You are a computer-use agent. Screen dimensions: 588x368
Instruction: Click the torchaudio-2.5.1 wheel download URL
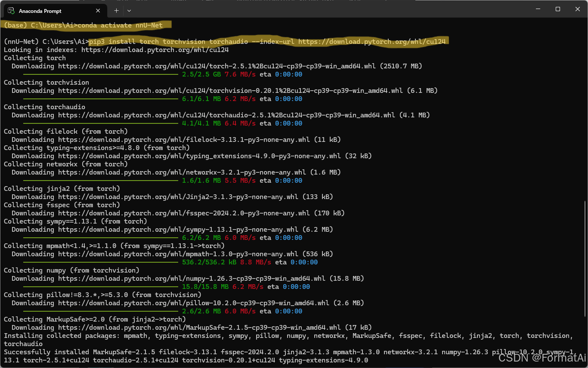(x=226, y=115)
